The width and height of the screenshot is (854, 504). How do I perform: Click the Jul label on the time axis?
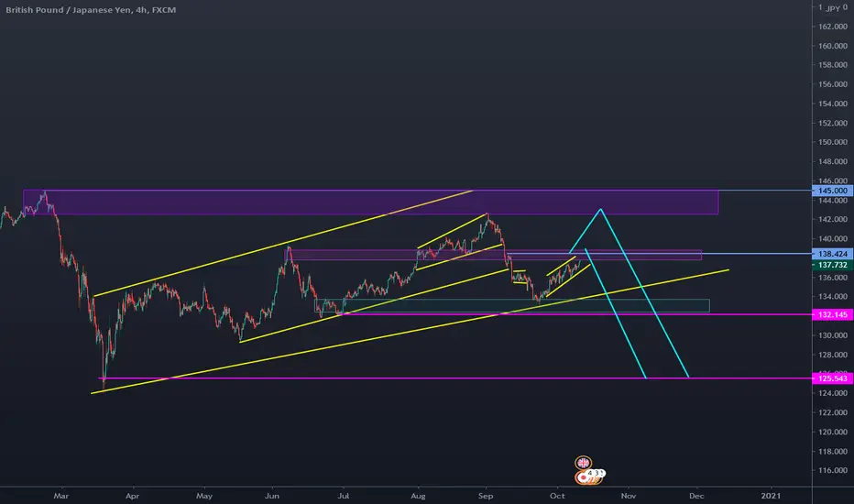(x=343, y=496)
